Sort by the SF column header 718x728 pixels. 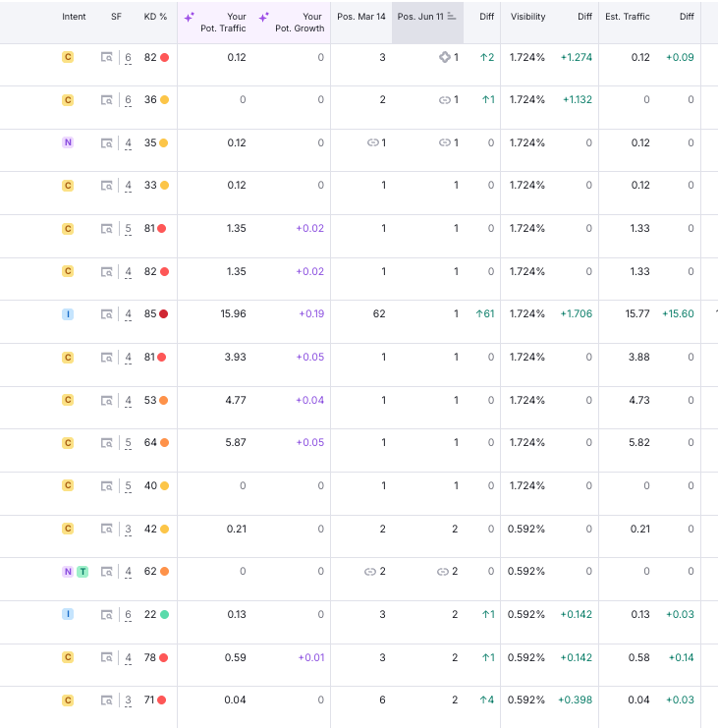pos(116,17)
